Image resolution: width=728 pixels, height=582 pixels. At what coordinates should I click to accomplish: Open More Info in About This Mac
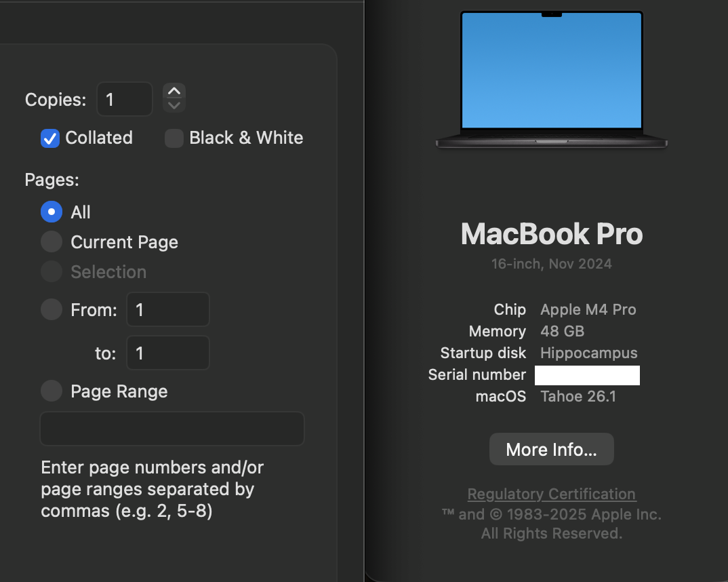[552, 449]
